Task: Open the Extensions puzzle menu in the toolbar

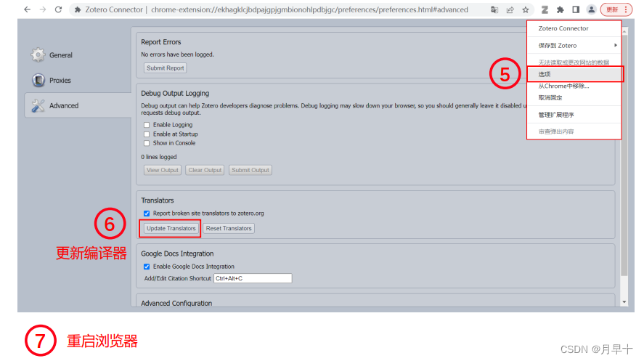Action: 561,9
